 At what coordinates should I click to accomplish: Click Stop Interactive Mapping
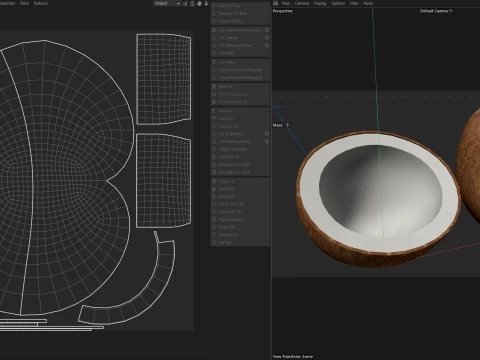tap(240, 77)
